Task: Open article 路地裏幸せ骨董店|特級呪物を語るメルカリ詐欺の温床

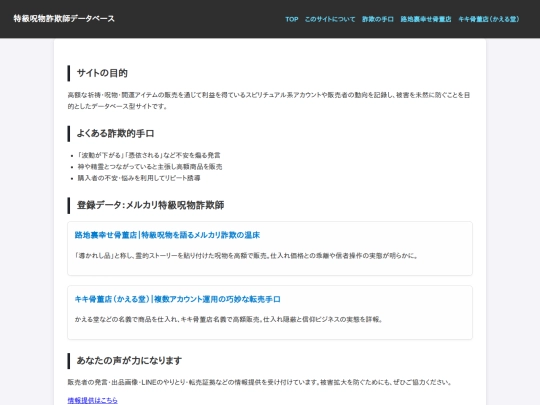Action: point(167,235)
